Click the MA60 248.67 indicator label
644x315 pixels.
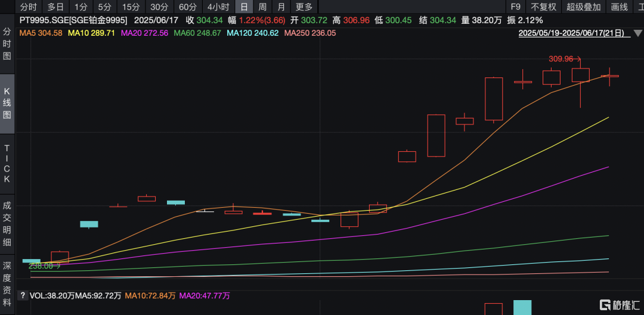coord(197,33)
